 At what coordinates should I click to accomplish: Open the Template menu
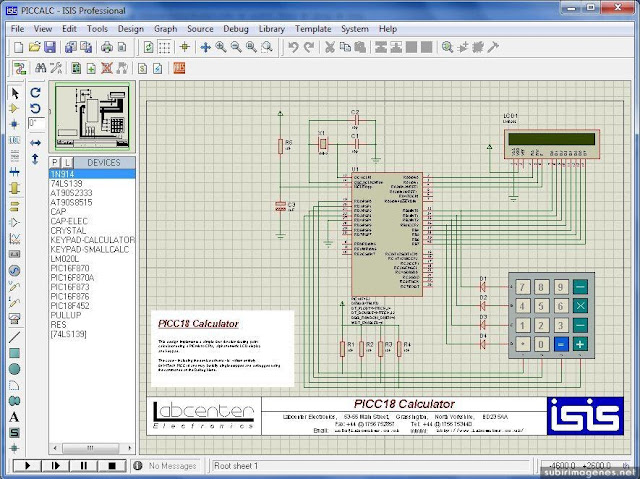click(x=313, y=29)
